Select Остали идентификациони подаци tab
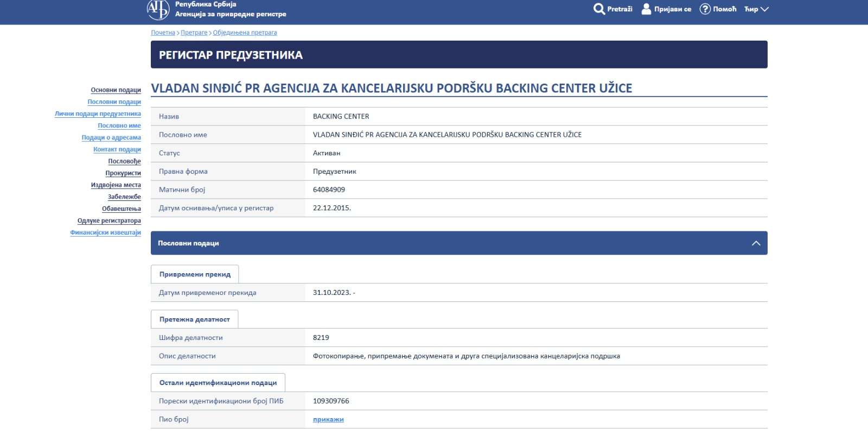This screenshot has height=435, width=868. (x=218, y=383)
